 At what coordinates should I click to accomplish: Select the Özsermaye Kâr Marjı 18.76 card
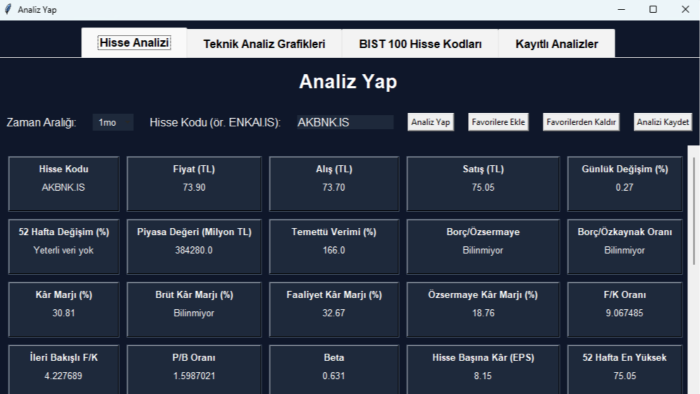(483, 309)
